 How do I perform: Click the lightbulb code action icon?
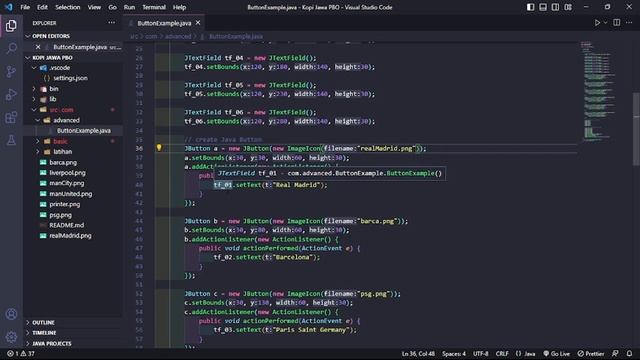[x=159, y=148]
